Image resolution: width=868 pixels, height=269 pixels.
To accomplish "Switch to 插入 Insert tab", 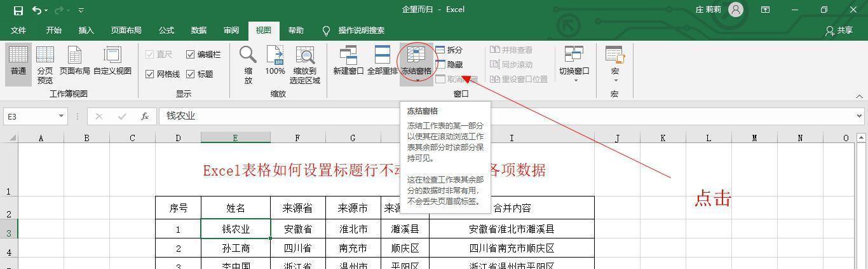I will (86, 31).
